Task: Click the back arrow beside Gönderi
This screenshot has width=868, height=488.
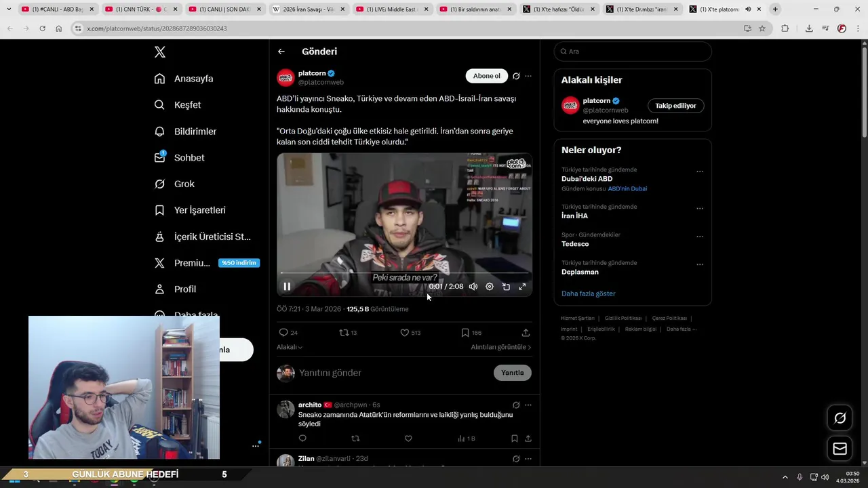Action: point(281,52)
